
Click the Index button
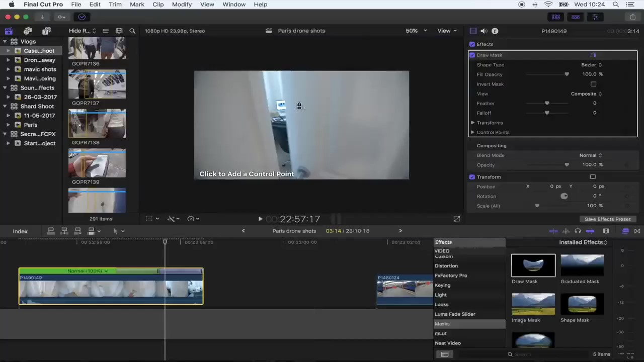(20, 231)
